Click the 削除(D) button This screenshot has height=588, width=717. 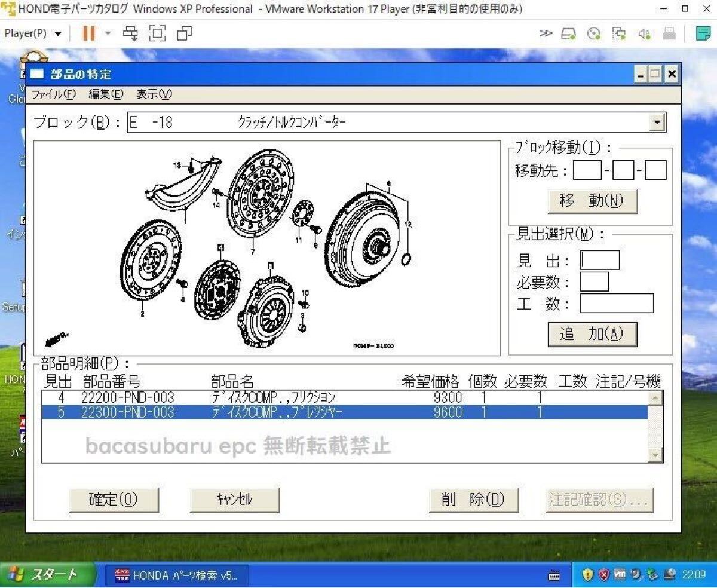473,500
